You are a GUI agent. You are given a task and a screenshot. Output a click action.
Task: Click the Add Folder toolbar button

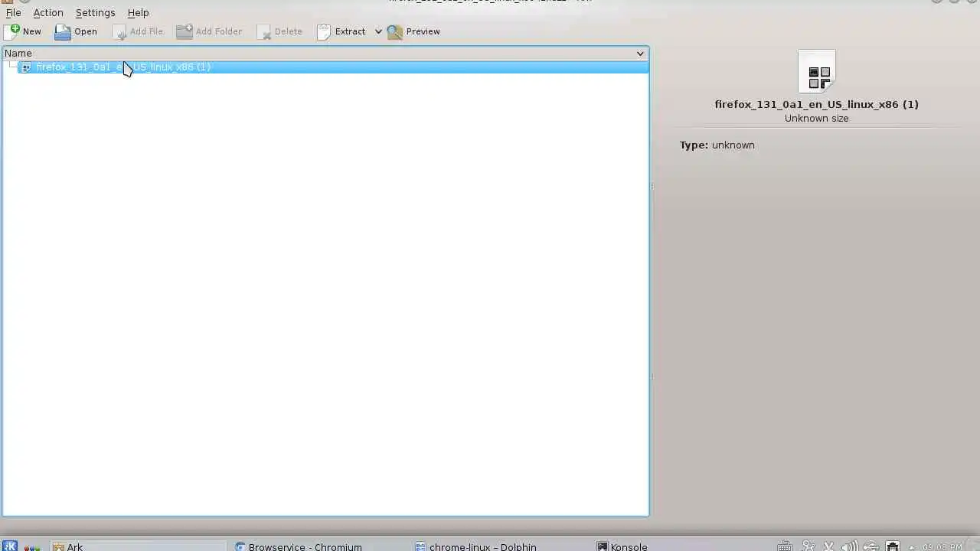pyautogui.click(x=209, y=31)
